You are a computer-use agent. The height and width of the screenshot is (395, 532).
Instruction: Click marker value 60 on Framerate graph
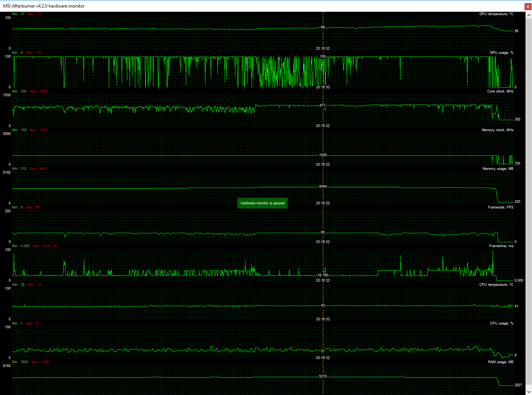coord(323,232)
